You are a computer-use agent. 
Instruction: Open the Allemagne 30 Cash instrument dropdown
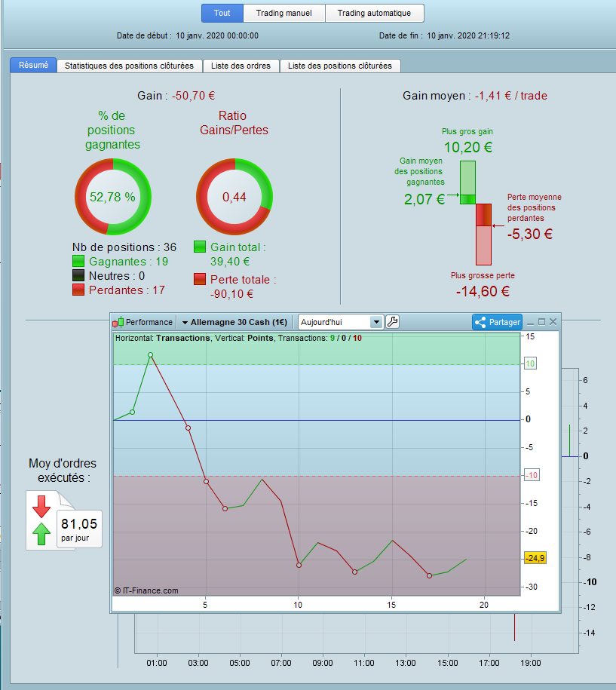coord(234,322)
